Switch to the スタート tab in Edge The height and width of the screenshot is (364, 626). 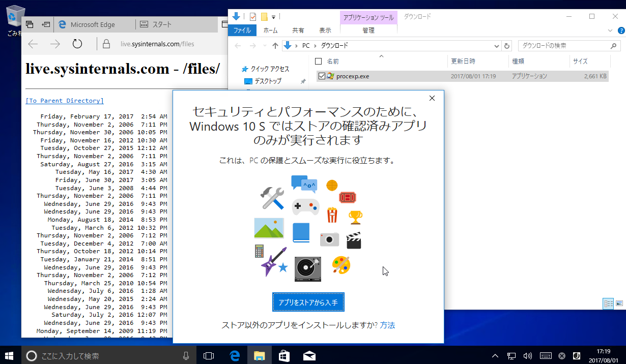[x=176, y=24]
